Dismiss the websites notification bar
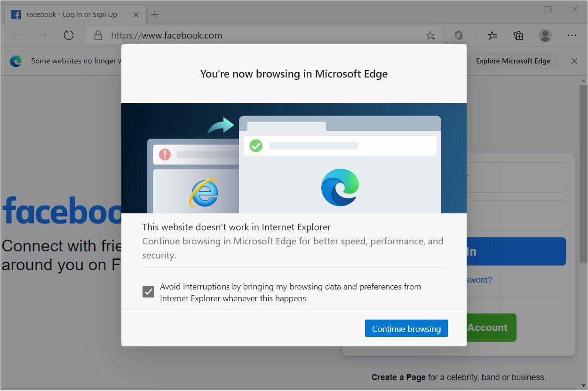 tap(574, 61)
